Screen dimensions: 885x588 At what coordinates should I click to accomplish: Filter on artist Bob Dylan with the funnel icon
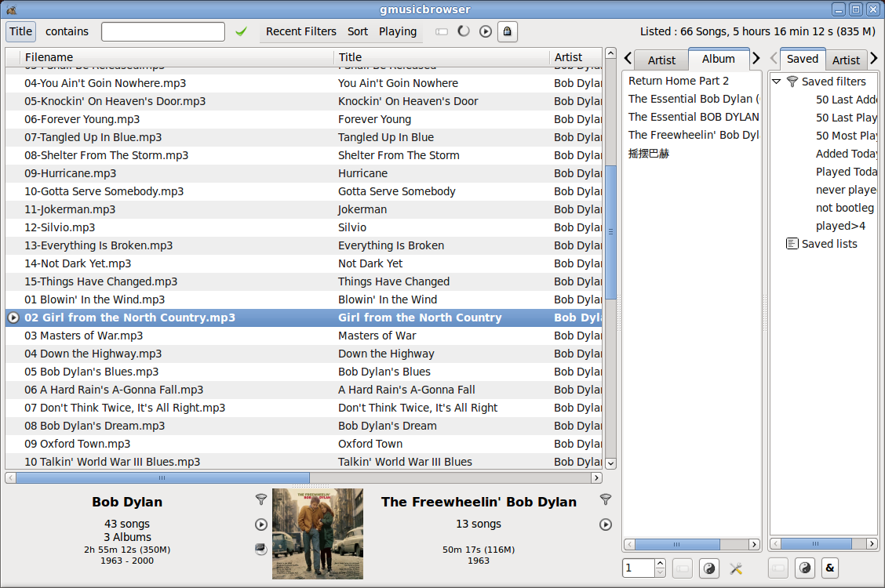tap(260, 499)
